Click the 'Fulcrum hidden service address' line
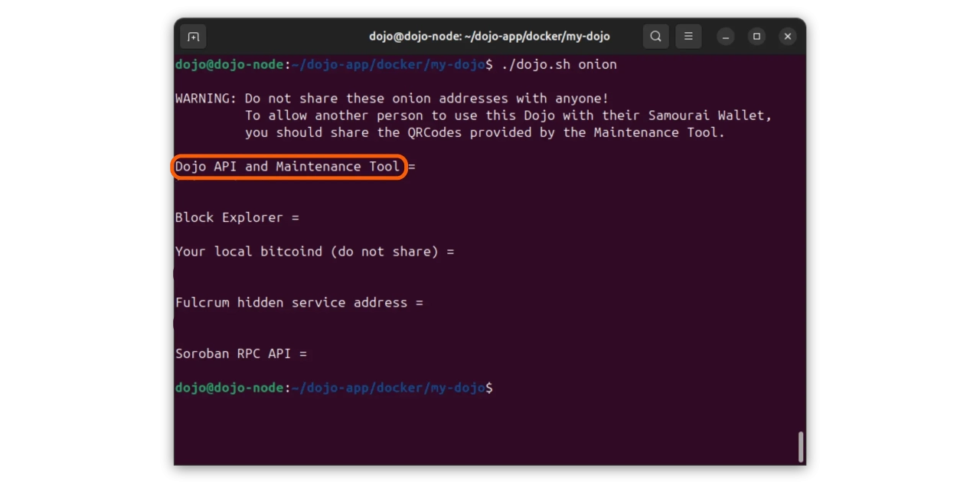The height and width of the screenshot is (488, 980). (299, 303)
